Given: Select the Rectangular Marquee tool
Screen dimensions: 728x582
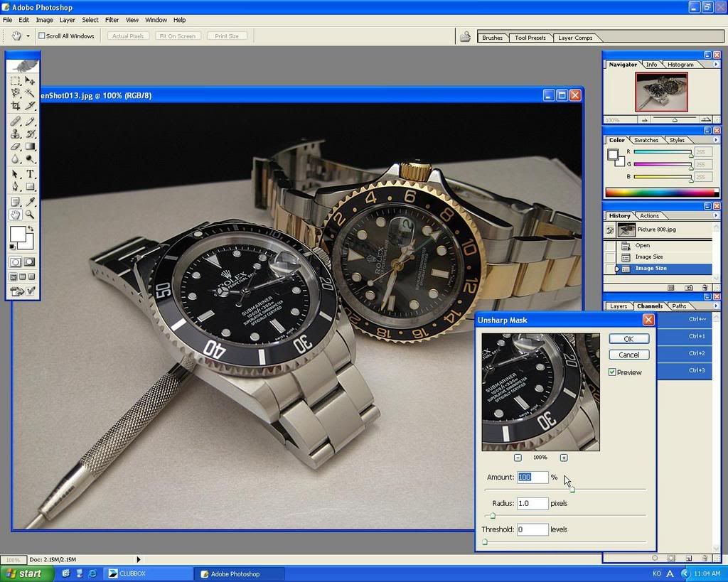Looking at the screenshot, I should tap(16, 81).
